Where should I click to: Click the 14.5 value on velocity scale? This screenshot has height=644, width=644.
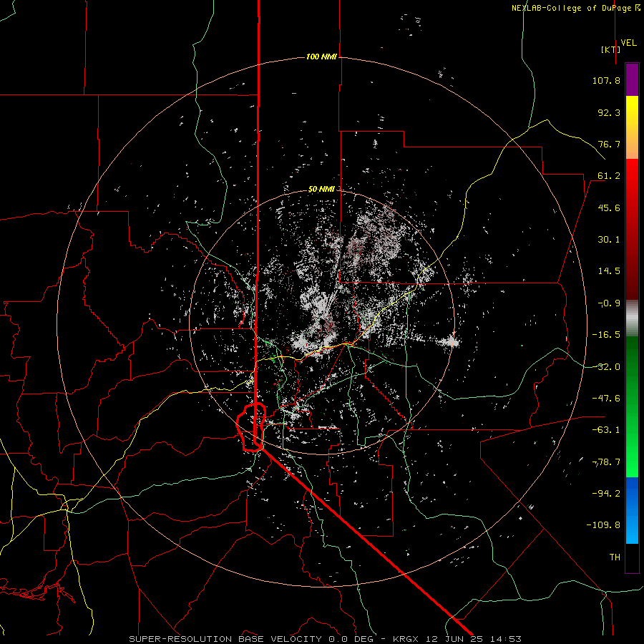click(609, 271)
